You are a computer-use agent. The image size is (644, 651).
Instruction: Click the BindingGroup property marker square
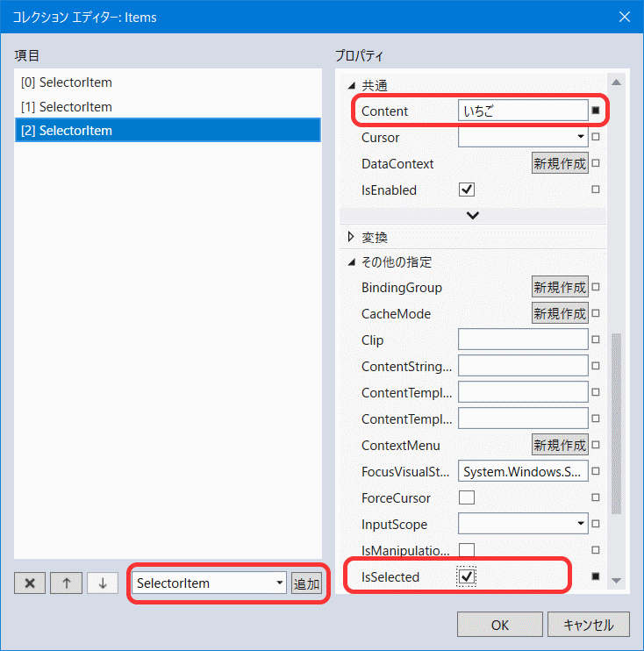(x=596, y=287)
